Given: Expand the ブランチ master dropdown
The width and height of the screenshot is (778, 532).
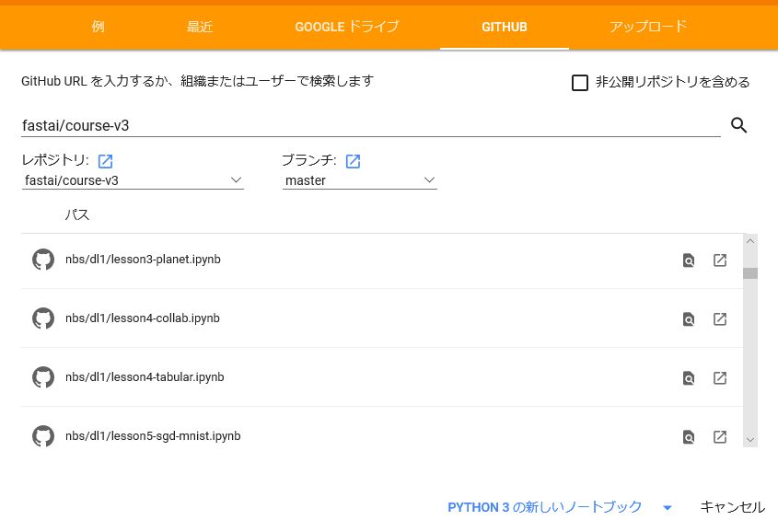Looking at the screenshot, I should 360,180.
